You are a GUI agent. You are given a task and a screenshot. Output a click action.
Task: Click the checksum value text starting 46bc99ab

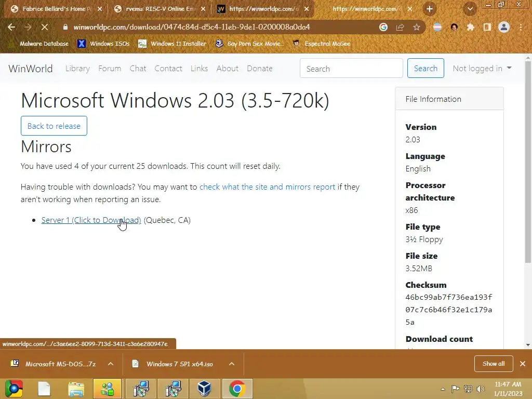click(x=448, y=310)
